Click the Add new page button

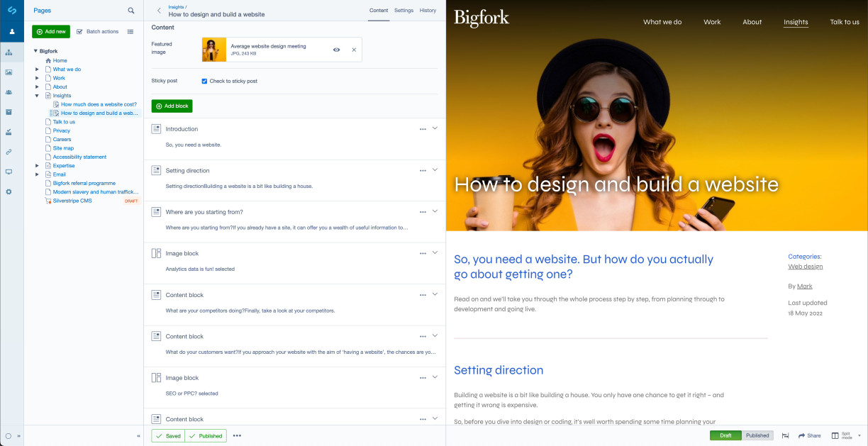coord(51,31)
